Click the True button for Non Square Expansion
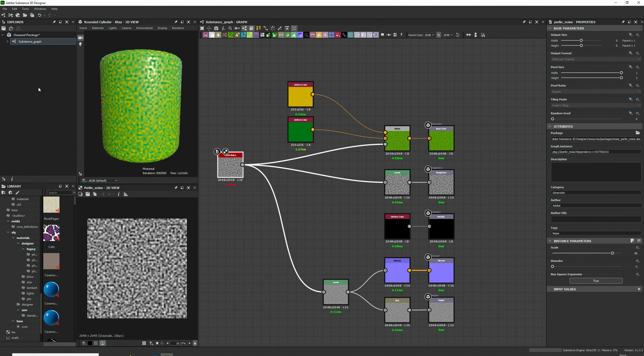Viewport: 644px width, 356px height. pos(596,281)
